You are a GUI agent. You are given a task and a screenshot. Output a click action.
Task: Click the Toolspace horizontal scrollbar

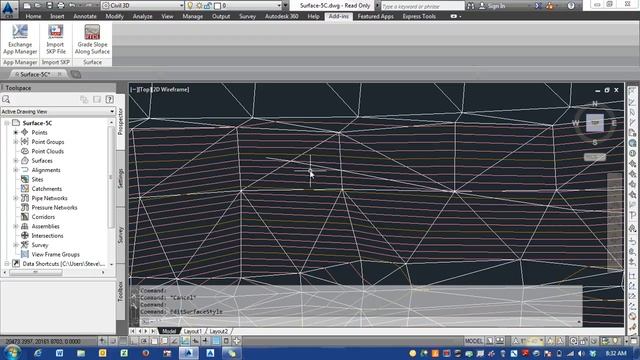(35, 272)
